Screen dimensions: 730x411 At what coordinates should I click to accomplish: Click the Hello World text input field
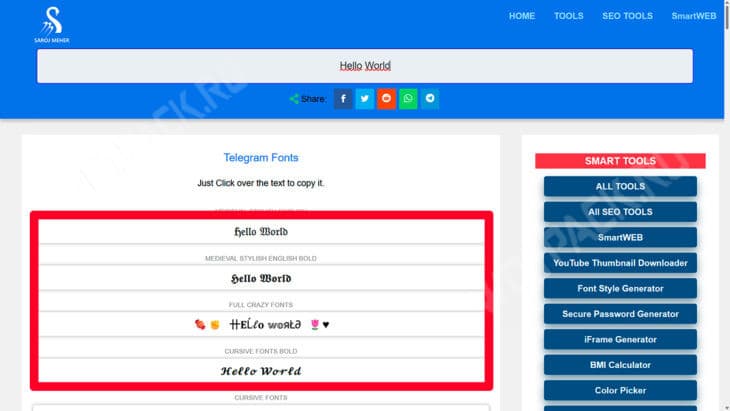click(365, 66)
